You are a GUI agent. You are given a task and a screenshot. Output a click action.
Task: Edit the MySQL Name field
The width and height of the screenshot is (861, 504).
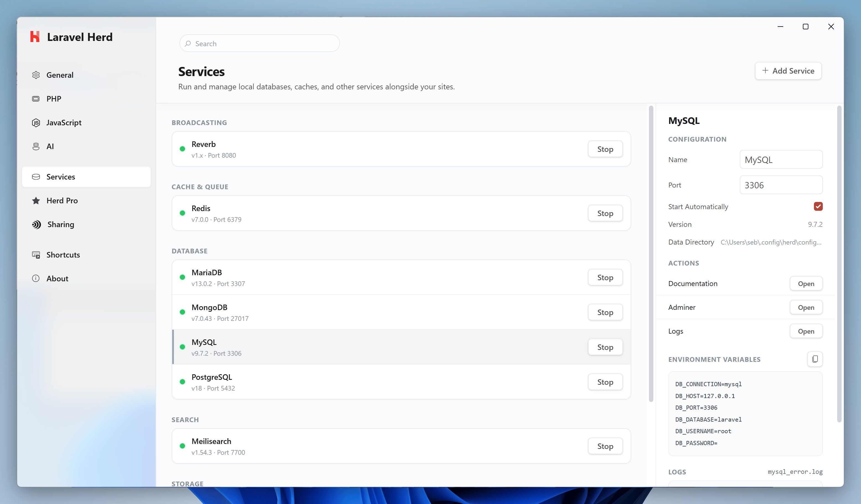(781, 159)
